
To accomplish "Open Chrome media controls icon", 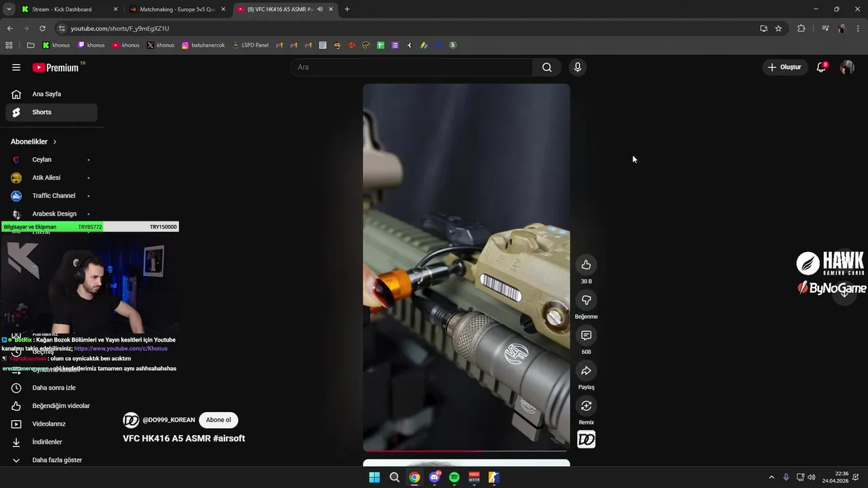I will click(825, 28).
